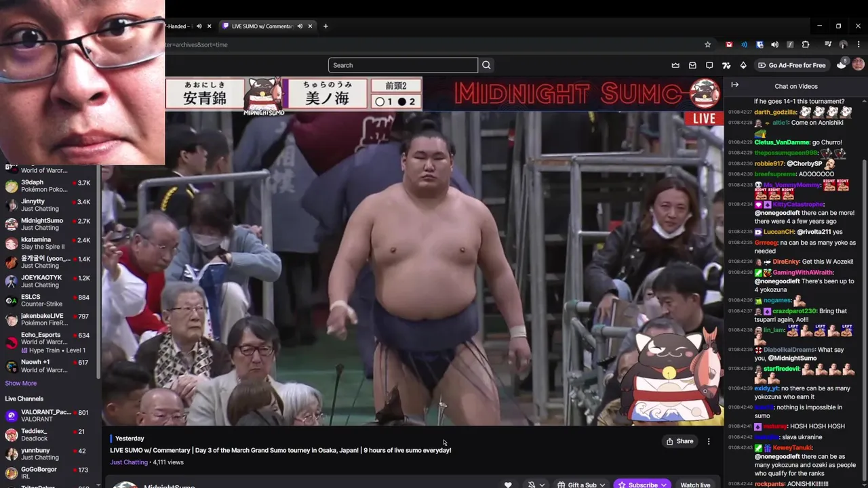Viewport: 868px width, 488px height.
Task: Open the 39daph channel in sidebar
Action: pyautogui.click(x=50, y=186)
